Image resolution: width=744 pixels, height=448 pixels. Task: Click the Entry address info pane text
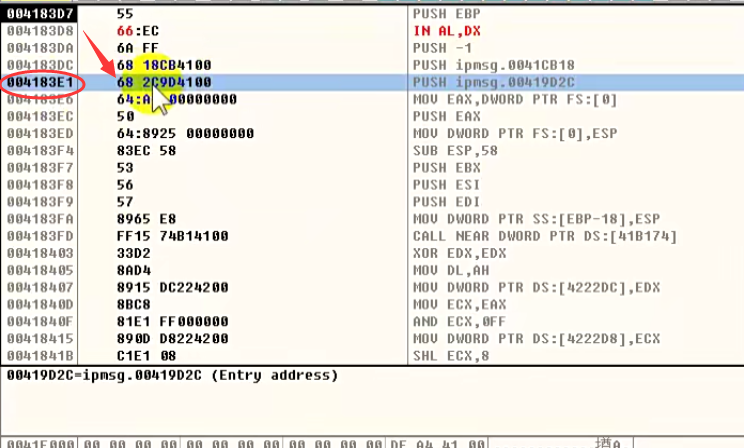coord(172,375)
